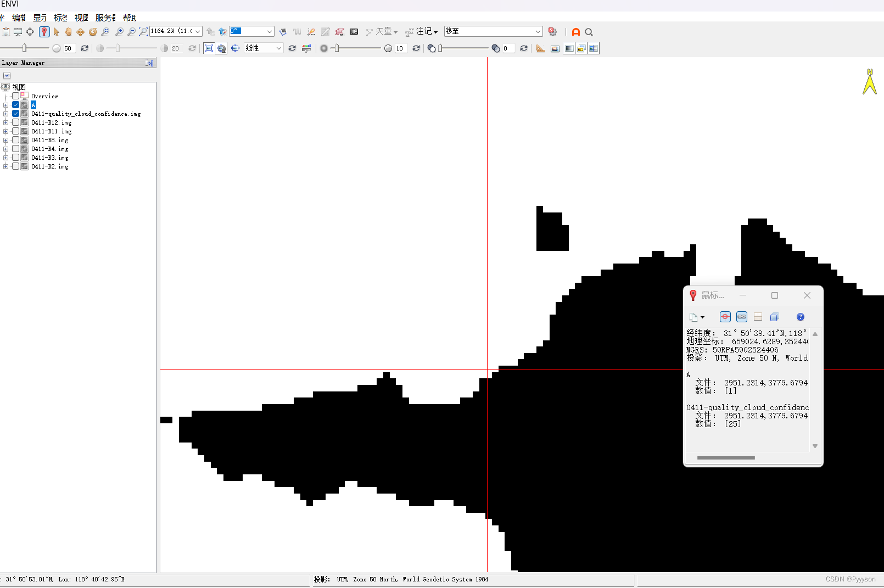884x588 pixels.
Task: Open the 编辑 menu
Action: 19,18
